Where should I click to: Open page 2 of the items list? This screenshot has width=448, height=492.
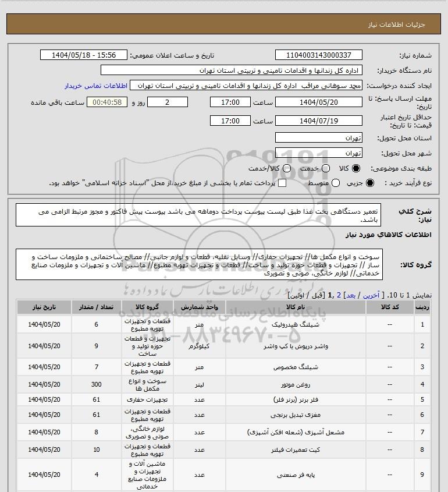click(x=339, y=295)
